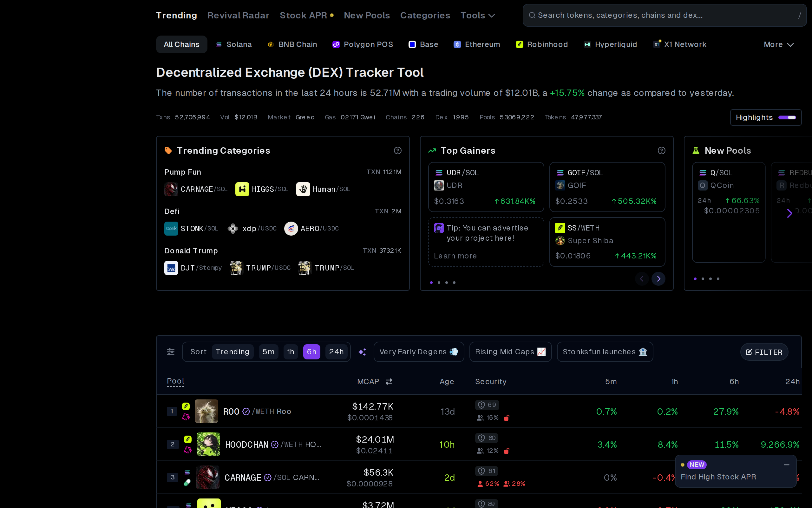Select Hyperliquid chain filter

(610, 44)
